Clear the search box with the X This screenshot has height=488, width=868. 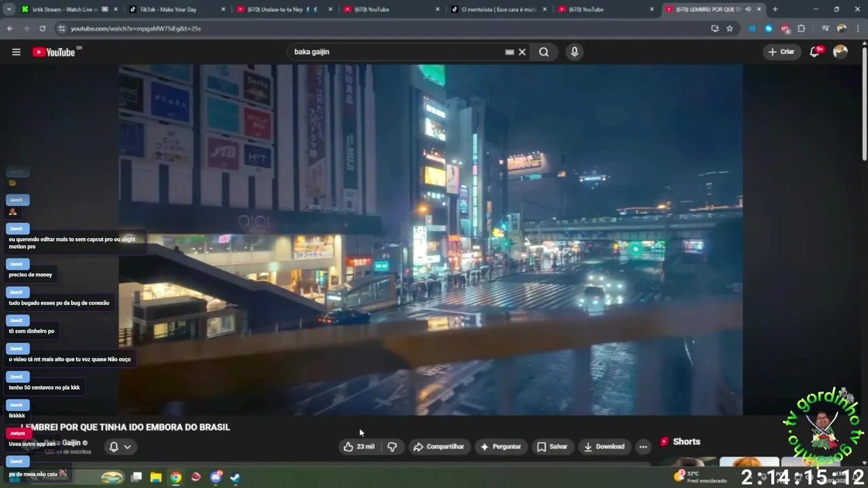click(x=522, y=52)
